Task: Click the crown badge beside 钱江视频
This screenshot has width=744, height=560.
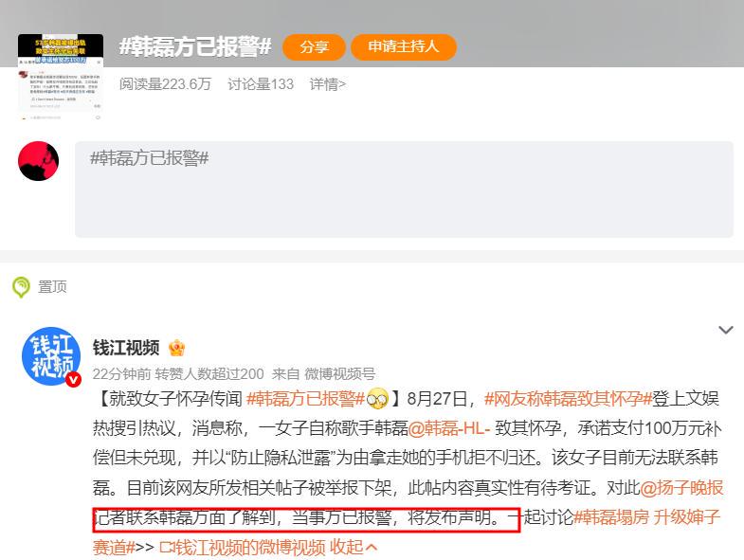Action: [177, 348]
